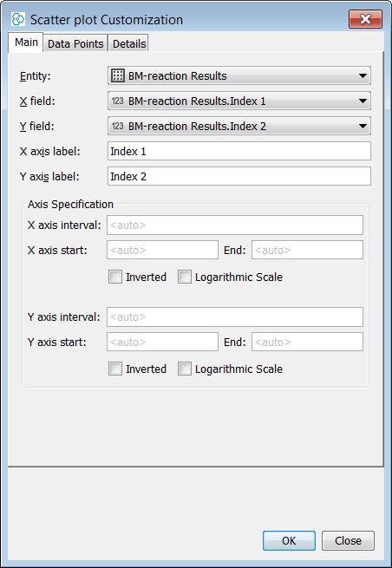Image resolution: width=392 pixels, height=568 pixels.
Task: Focus the X axis label input
Action: (x=239, y=151)
